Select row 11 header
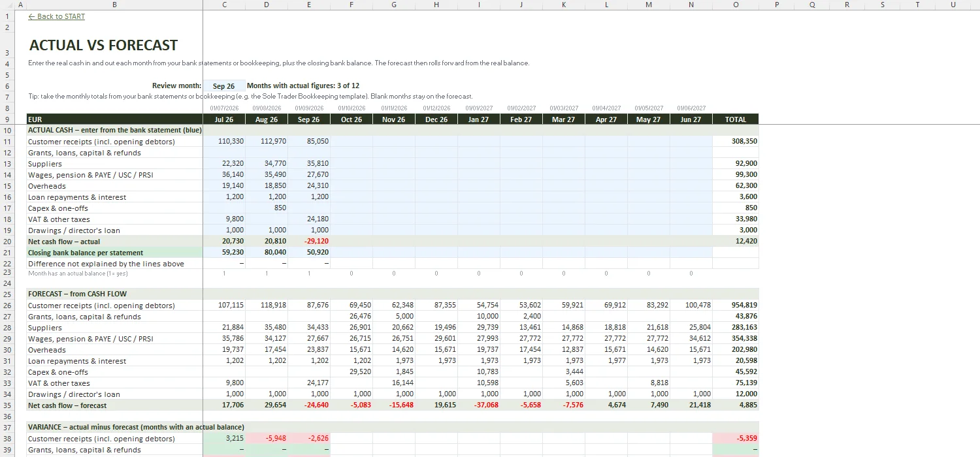 7,142
